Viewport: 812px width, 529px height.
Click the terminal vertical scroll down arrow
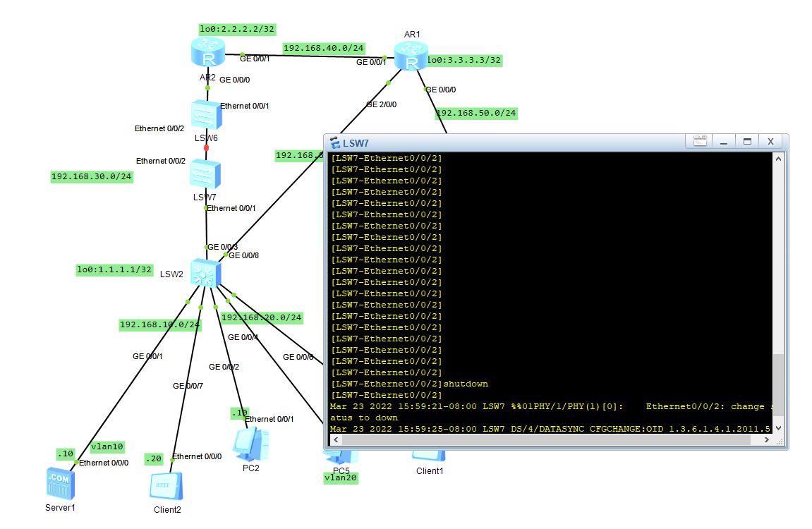coord(778,428)
